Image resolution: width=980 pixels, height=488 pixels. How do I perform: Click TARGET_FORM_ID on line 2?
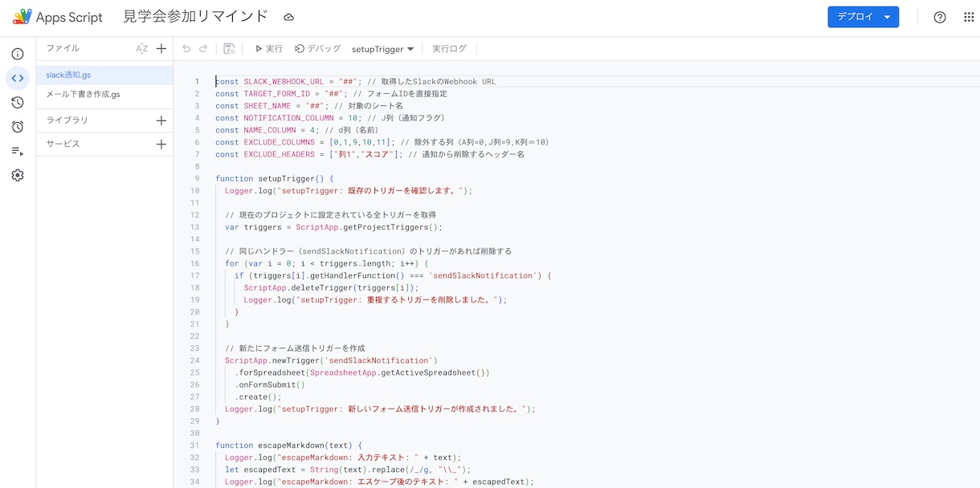pyautogui.click(x=276, y=94)
